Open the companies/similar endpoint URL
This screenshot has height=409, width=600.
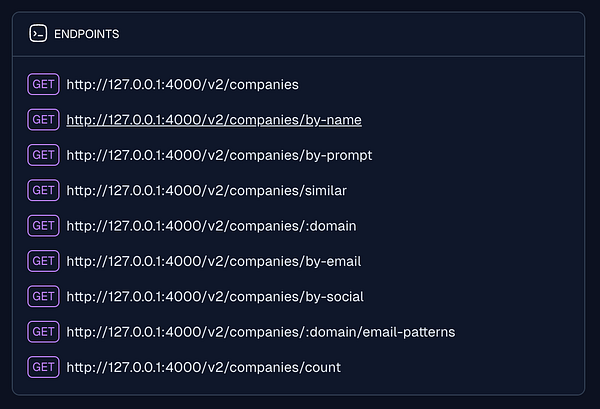206,190
